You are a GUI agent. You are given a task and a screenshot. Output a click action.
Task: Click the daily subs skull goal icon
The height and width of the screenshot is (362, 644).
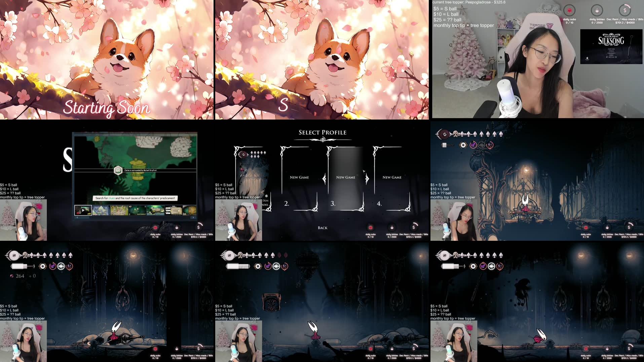click(x=570, y=10)
